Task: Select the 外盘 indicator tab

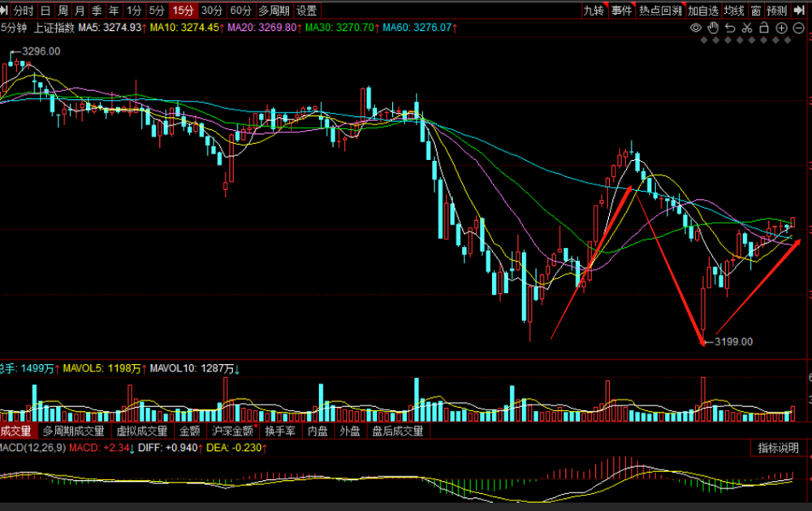Action: coord(350,431)
